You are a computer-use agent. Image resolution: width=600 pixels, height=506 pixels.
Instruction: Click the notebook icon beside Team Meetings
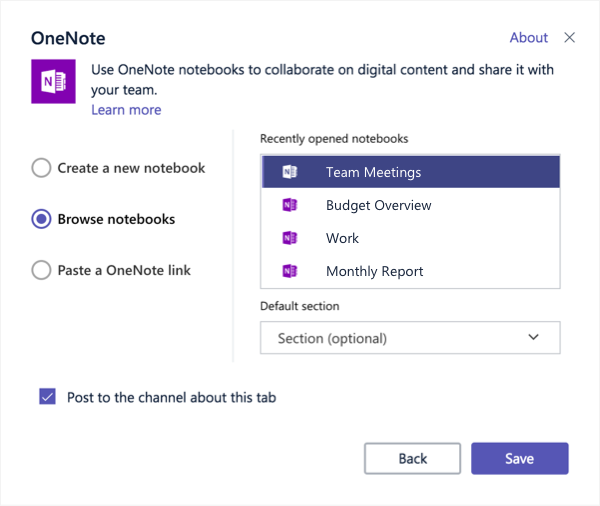(290, 172)
